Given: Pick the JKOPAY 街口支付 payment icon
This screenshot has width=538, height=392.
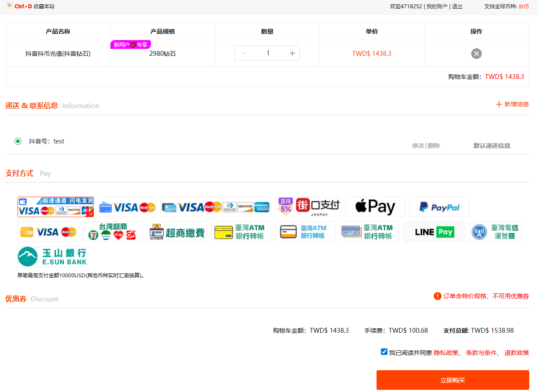Looking at the screenshot, I should 308,207.
